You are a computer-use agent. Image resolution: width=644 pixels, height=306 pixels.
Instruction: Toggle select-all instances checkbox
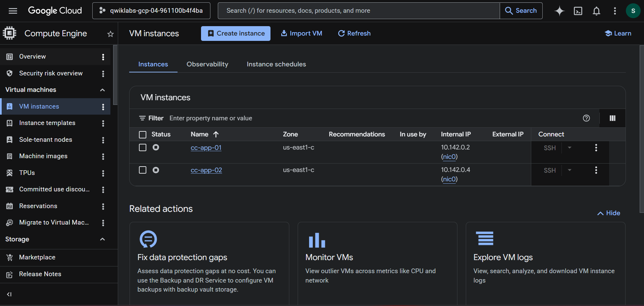coord(143,134)
